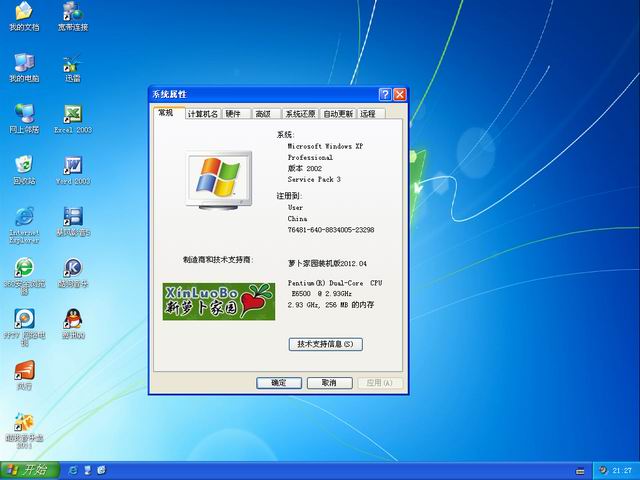Click the Pentium(R) Dual-Core CPU text
This screenshot has width=640, height=480.
click(x=335, y=283)
